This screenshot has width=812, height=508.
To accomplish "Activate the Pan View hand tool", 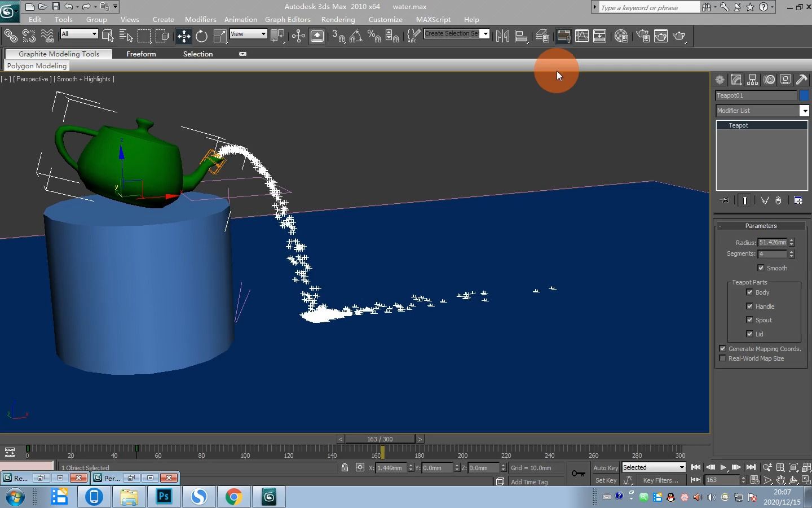I will (x=781, y=480).
